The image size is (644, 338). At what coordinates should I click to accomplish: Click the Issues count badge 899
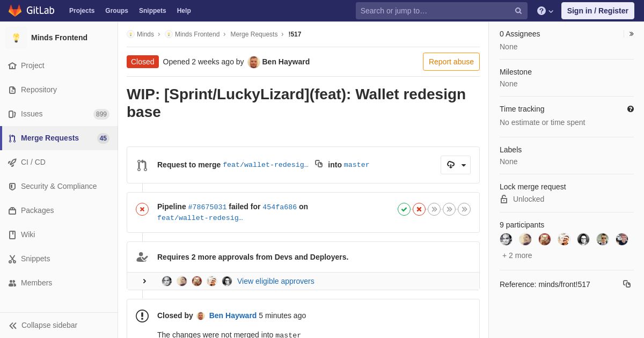pos(101,114)
